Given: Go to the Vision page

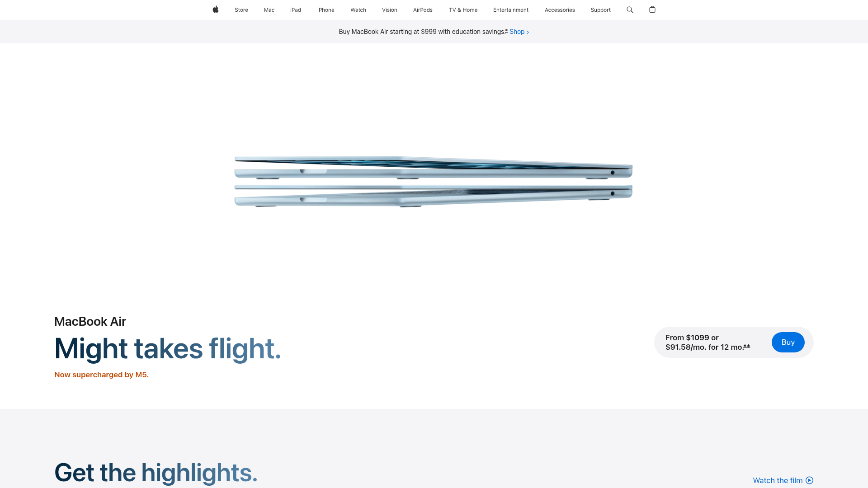Looking at the screenshot, I should tap(389, 9).
